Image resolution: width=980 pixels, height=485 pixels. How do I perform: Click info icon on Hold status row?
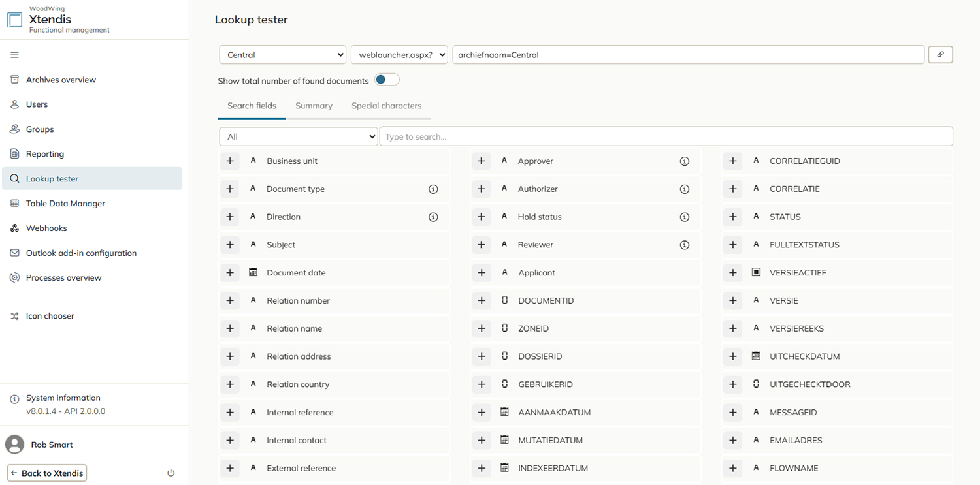685,217
